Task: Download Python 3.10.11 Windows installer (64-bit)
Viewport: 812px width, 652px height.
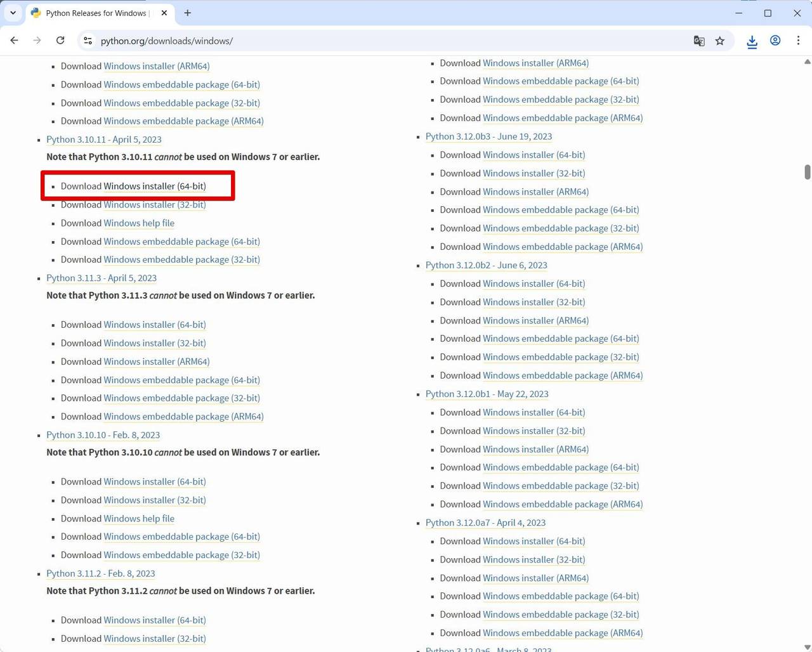Action: pyautogui.click(x=155, y=186)
